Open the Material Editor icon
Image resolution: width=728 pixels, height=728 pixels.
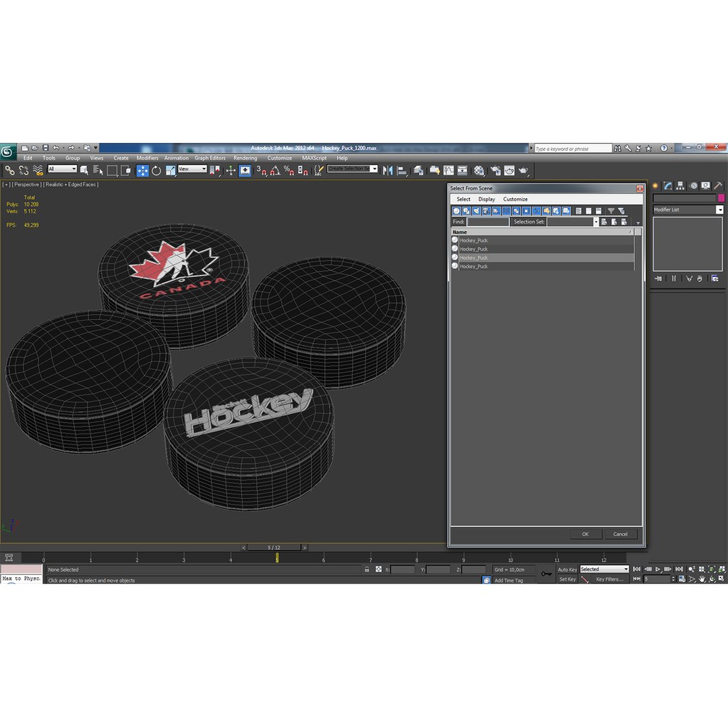[x=479, y=171]
